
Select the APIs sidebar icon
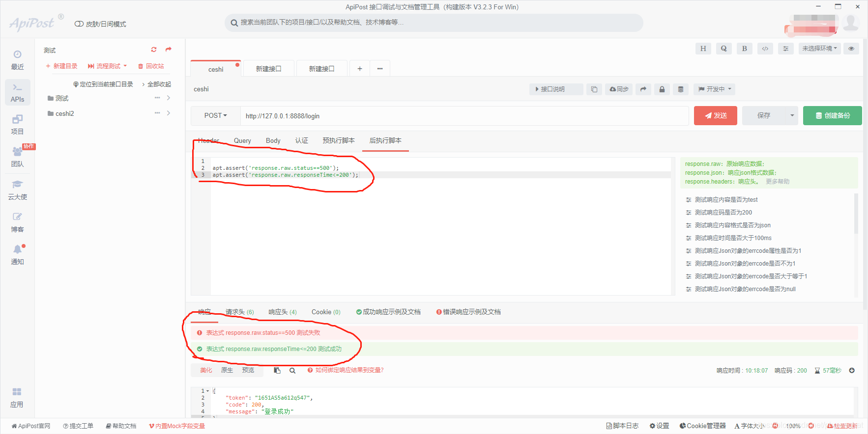[17, 92]
